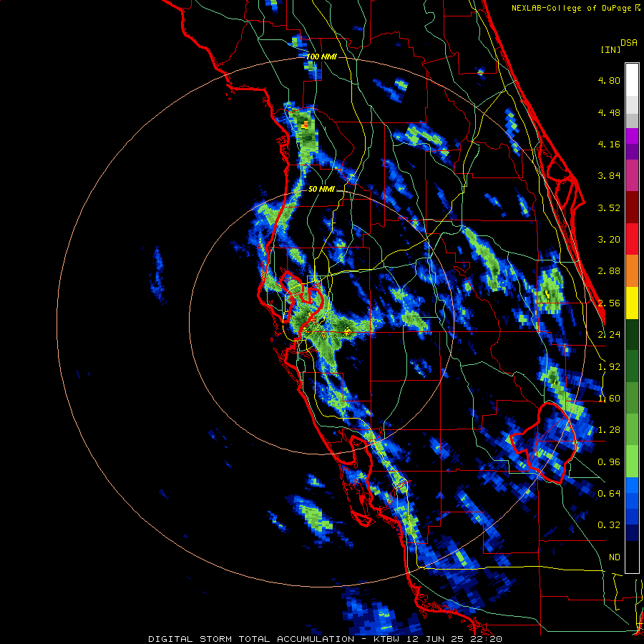Click the KTBW radar site identifier

(386, 639)
